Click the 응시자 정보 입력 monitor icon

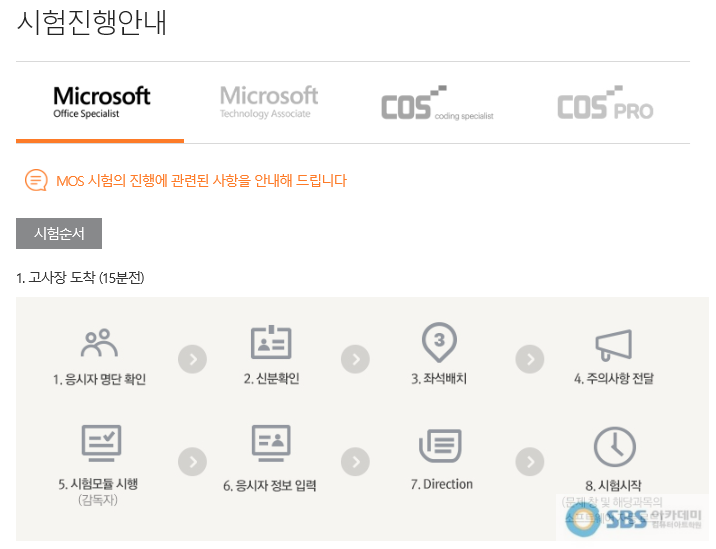pyautogui.click(x=271, y=443)
